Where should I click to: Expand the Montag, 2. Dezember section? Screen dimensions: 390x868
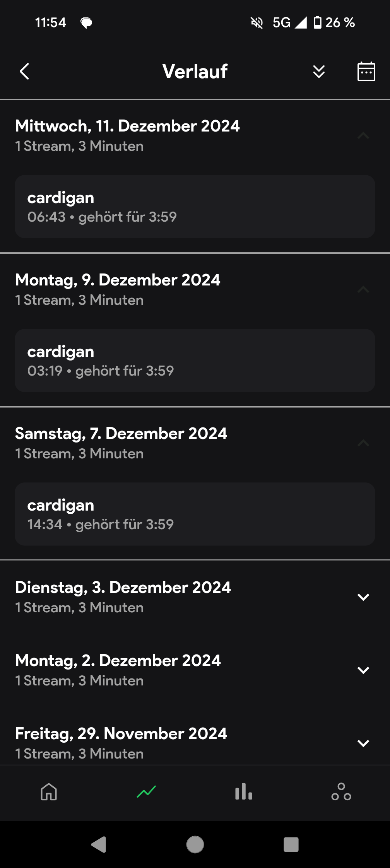point(363,670)
